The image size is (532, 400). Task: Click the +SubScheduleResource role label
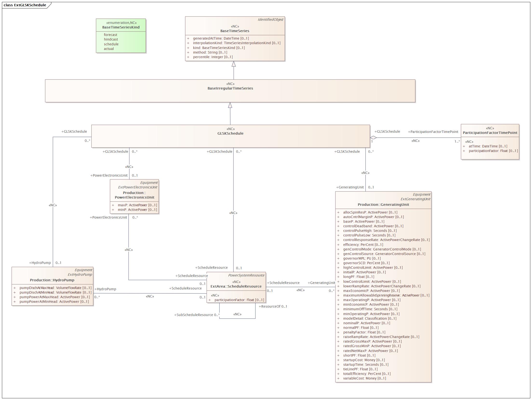pos(194,315)
